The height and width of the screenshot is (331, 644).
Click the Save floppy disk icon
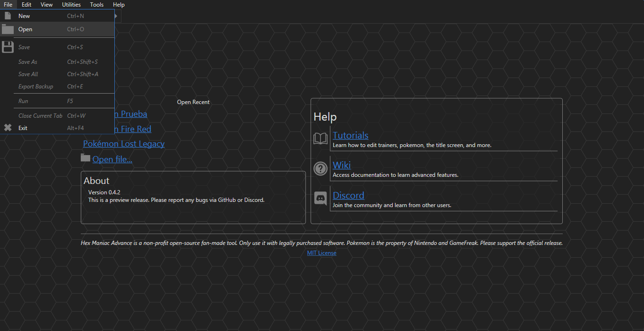[x=7, y=46]
